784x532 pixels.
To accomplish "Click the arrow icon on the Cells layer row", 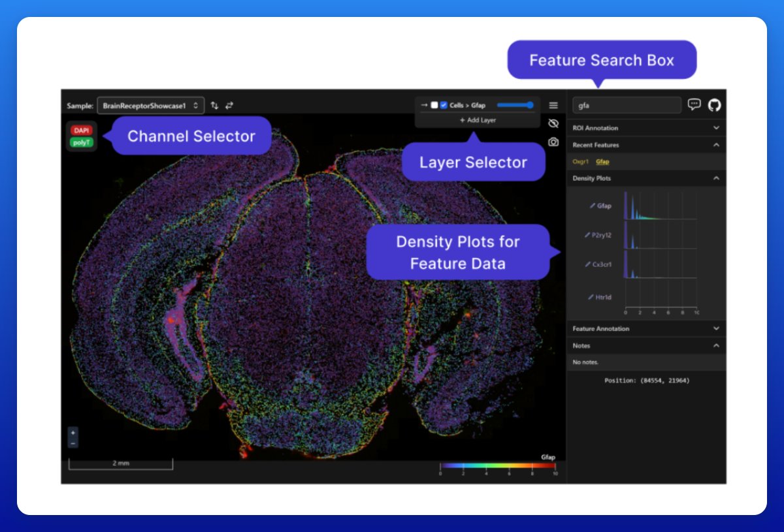I will click(x=423, y=104).
